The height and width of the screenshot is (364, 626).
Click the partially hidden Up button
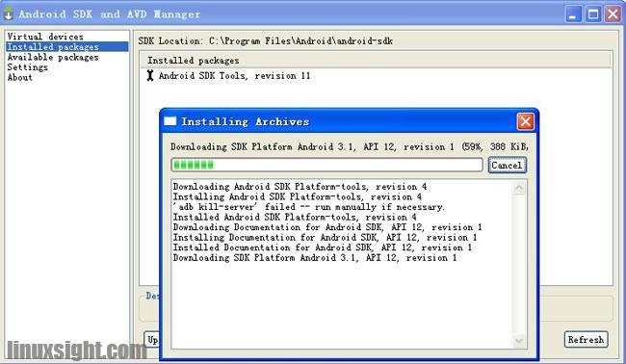pos(152,340)
